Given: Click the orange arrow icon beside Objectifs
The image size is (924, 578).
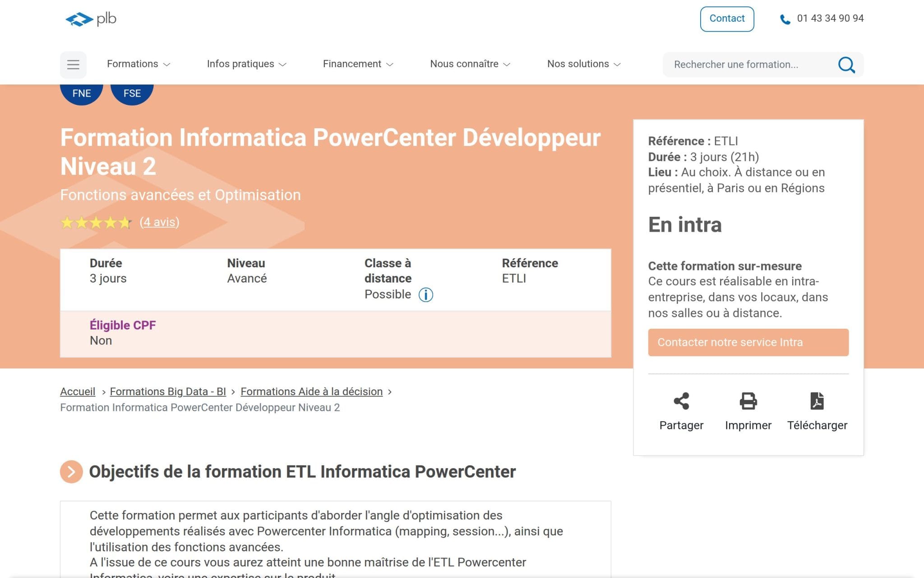Looking at the screenshot, I should coord(71,472).
